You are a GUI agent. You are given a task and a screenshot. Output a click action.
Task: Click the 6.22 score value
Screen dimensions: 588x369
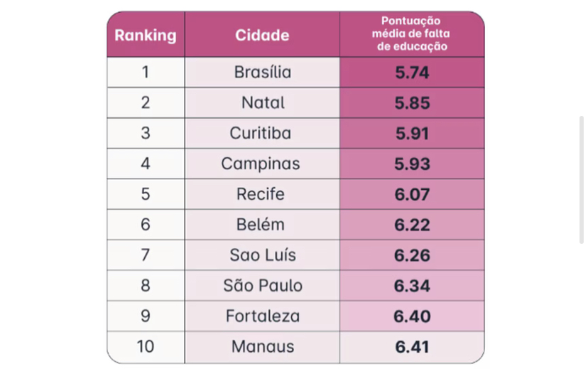click(412, 225)
